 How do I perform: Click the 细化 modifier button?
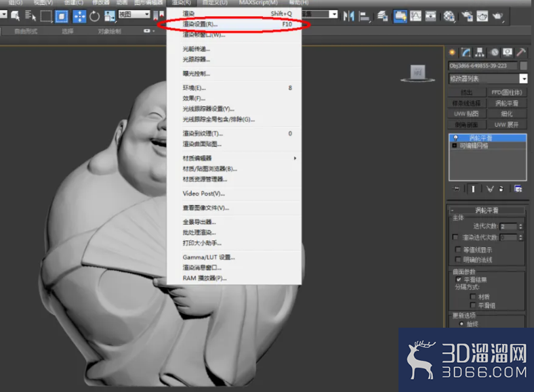pyautogui.click(x=507, y=114)
